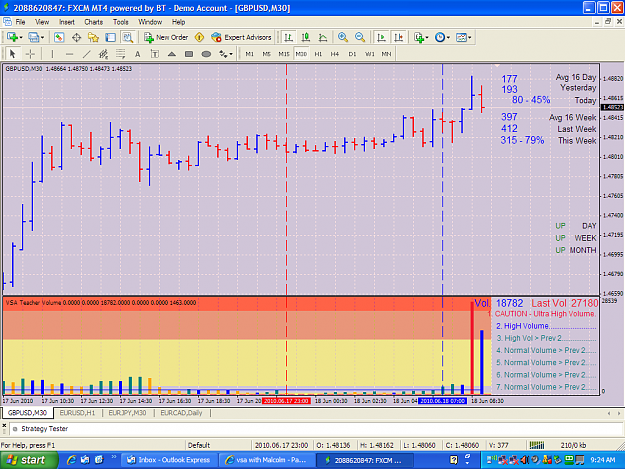The height and width of the screenshot is (469, 625).
Task: Toggle chart Auto Scroll
Action: pos(381,37)
